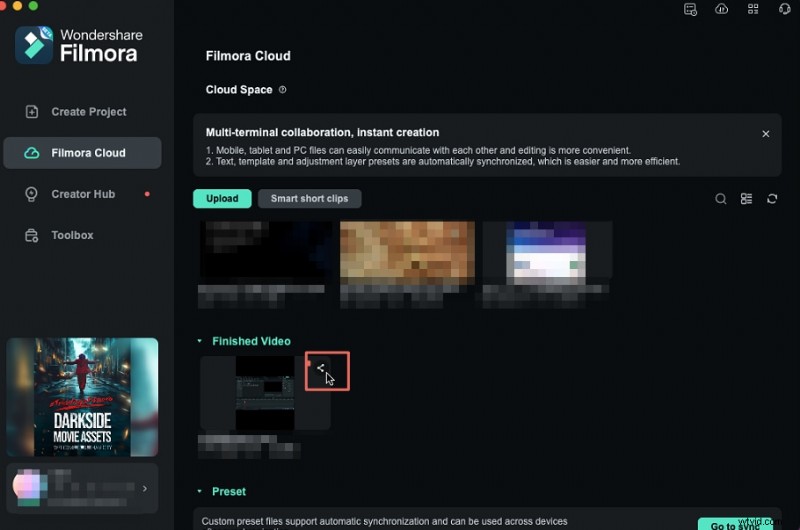Click the Upload button
The width and height of the screenshot is (800, 530).
222,198
